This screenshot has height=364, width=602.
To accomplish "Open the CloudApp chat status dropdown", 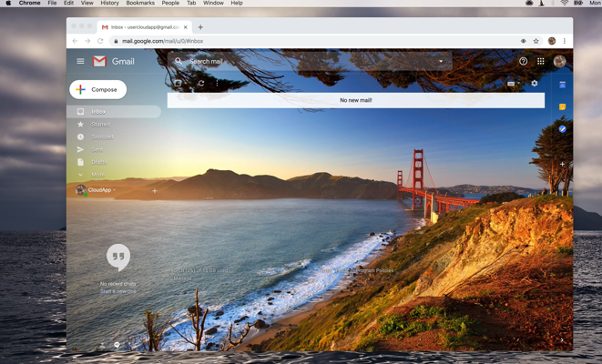I will (115, 190).
